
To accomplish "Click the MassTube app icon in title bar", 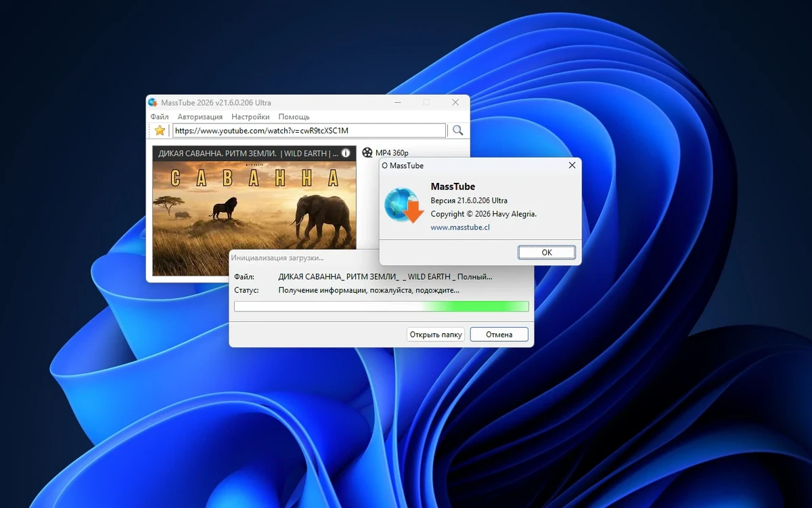I will click(152, 102).
